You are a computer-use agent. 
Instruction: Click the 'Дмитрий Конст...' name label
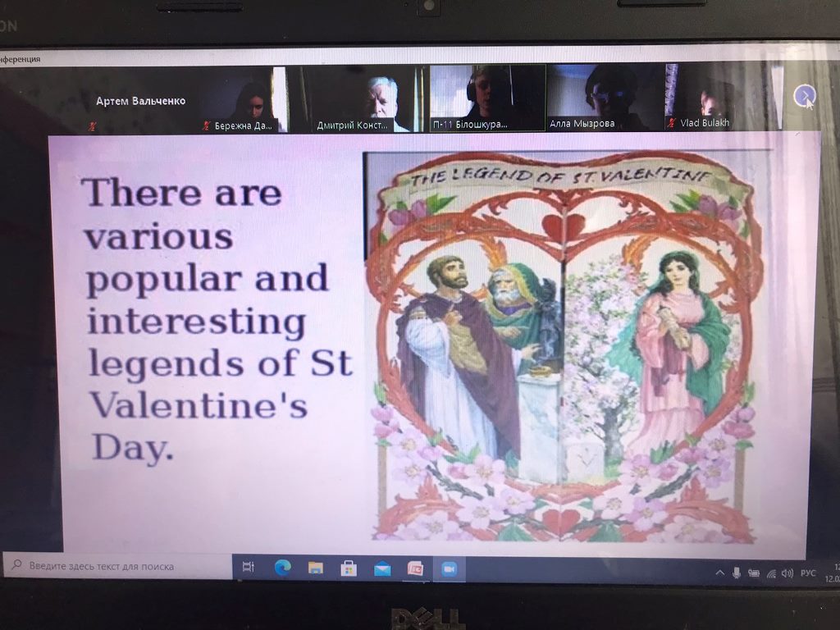[x=352, y=126]
